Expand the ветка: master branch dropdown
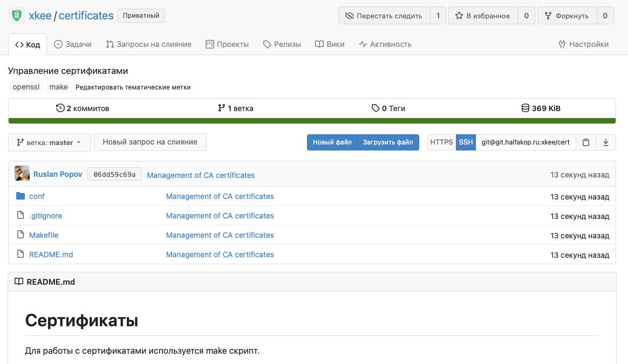 (x=49, y=142)
